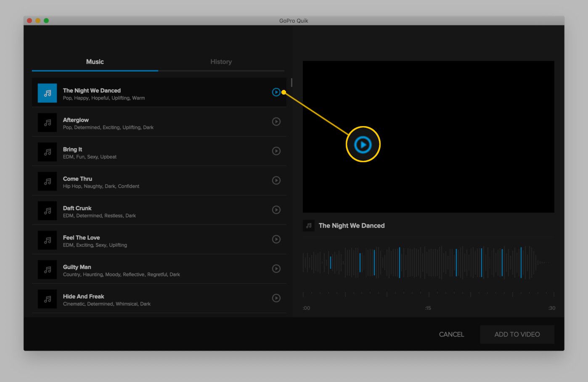Screen dimensions: 588x382
Task: Click Bring It music note icon
Action: 47,152
